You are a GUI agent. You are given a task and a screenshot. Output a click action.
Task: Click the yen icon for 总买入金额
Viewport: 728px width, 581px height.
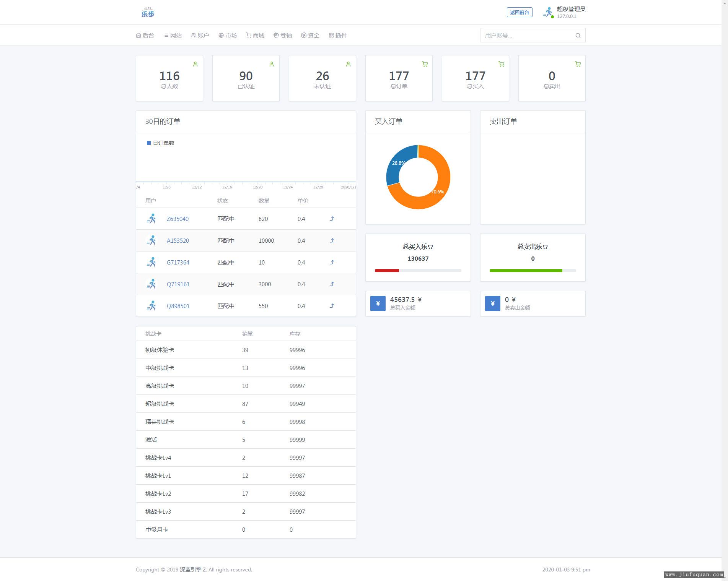pos(378,303)
